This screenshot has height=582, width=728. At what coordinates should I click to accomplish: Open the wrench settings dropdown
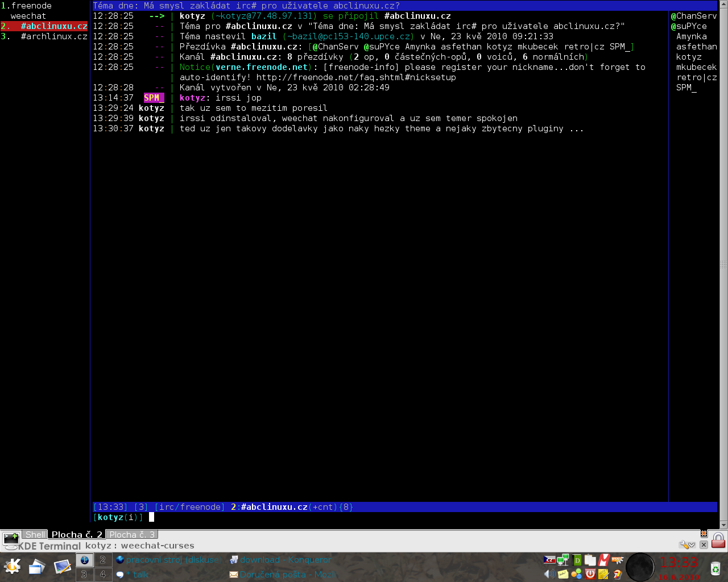click(687, 544)
